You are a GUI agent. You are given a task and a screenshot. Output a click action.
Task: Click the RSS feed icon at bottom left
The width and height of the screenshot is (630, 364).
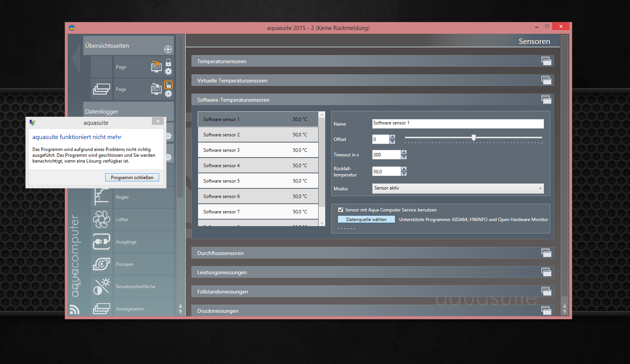pos(74,309)
